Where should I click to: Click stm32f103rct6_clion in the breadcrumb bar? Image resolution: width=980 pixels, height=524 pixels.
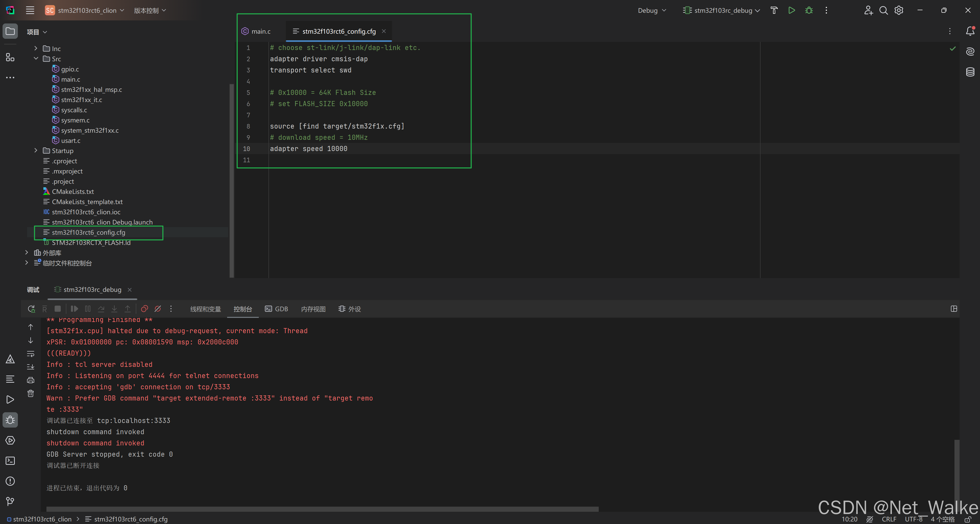click(42, 519)
